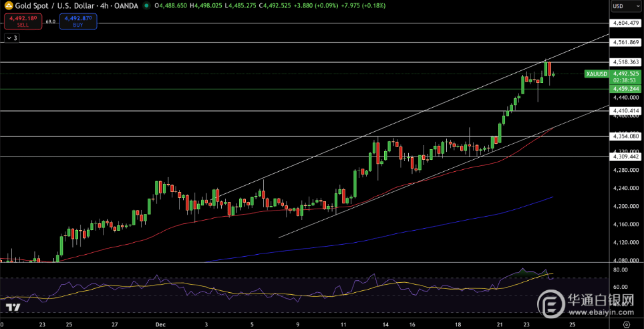Select the 4,309.442 price level label
644x329 pixels.
[x=627, y=156]
